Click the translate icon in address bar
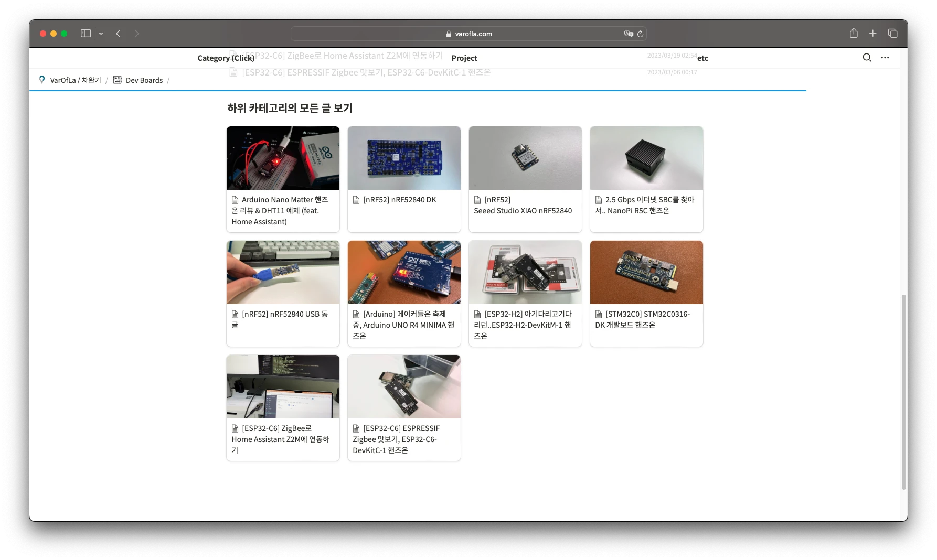Screen dimensions: 937x560 click(x=628, y=34)
